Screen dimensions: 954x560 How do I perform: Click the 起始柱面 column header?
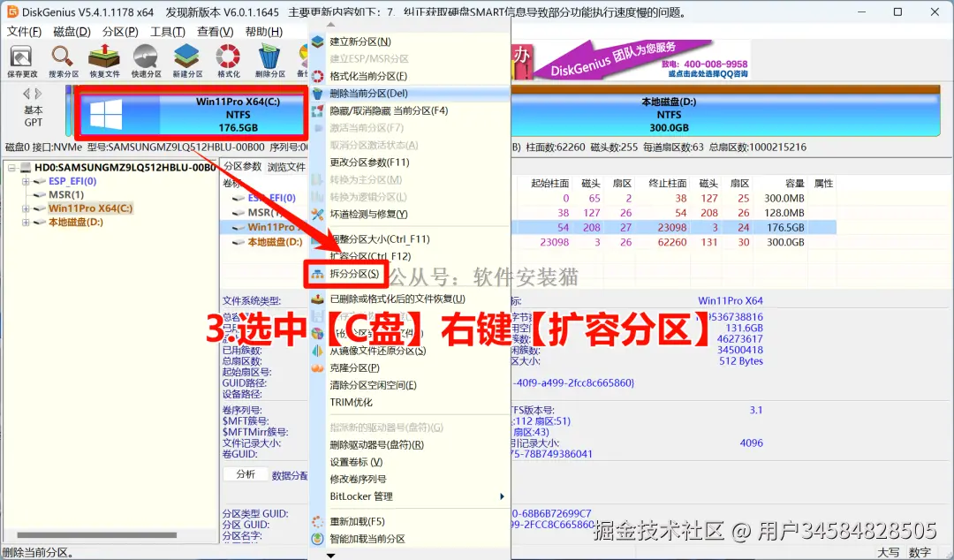click(x=549, y=183)
